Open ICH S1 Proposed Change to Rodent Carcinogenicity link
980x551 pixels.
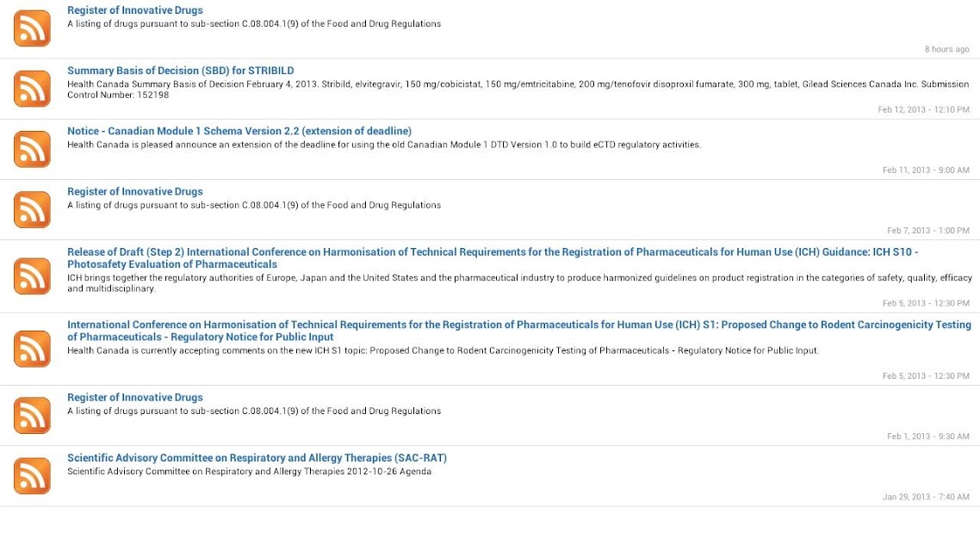[518, 331]
